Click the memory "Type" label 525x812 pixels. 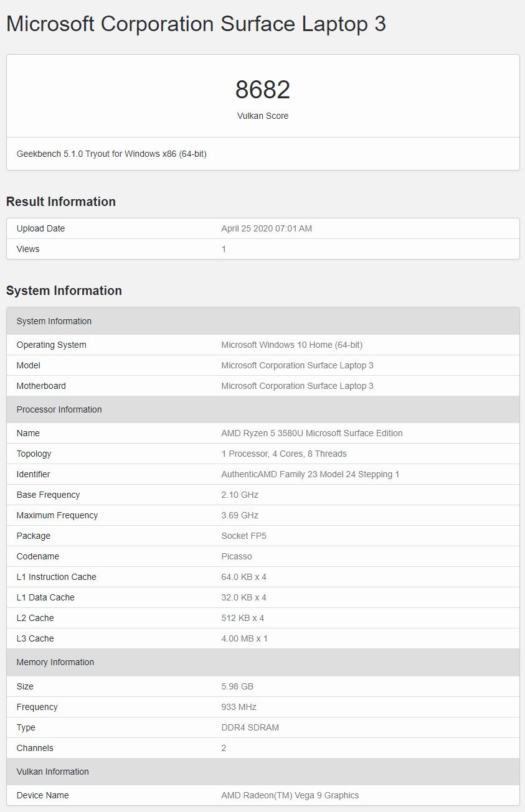pos(26,727)
